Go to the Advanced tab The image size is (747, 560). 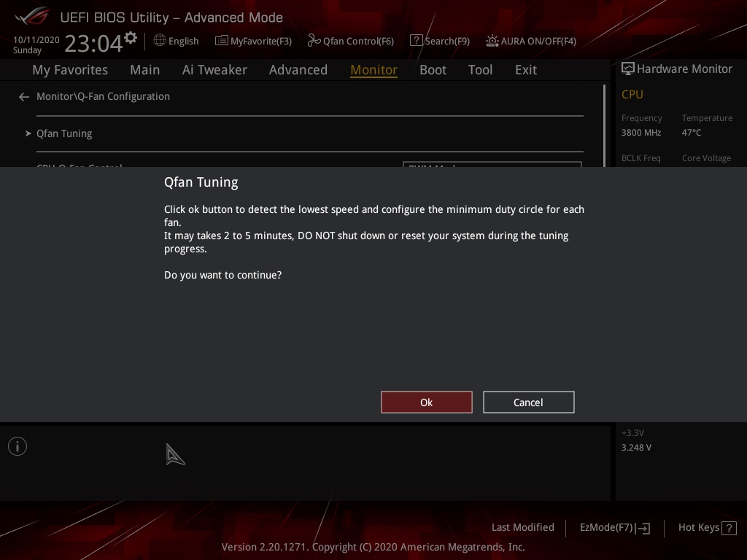tap(298, 70)
